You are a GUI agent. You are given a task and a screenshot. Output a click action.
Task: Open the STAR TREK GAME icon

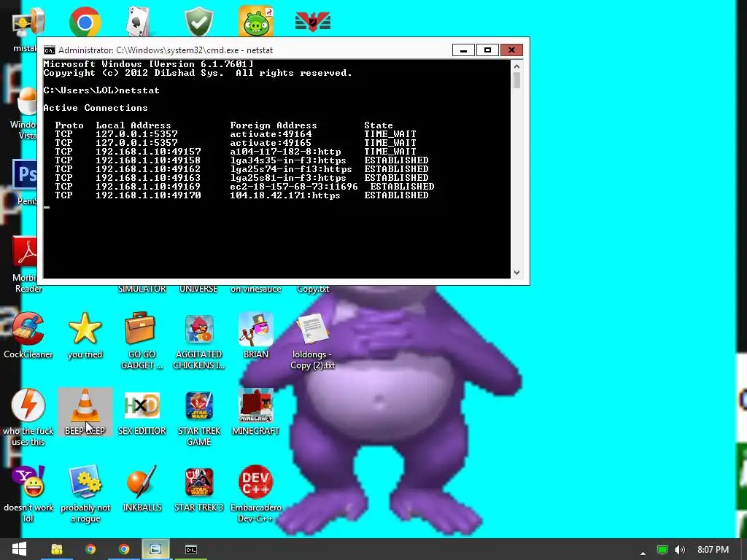(198, 418)
